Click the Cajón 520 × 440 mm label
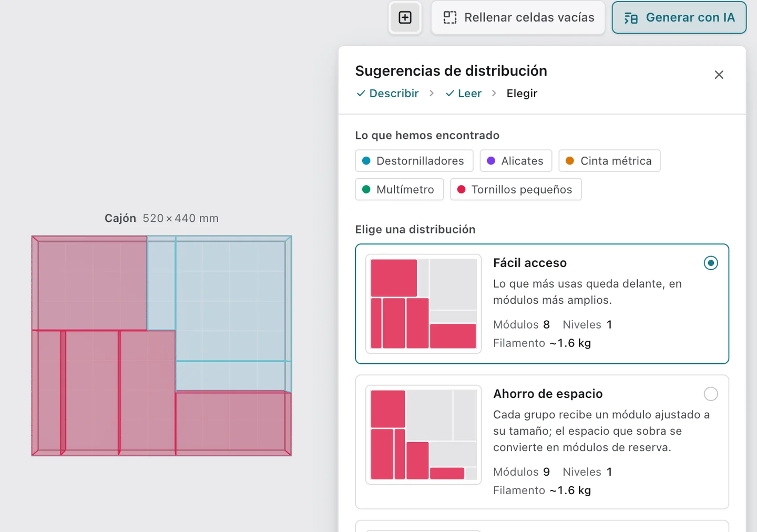The height and width of the screenshot is (532, 757). click(x=161, y=218)
